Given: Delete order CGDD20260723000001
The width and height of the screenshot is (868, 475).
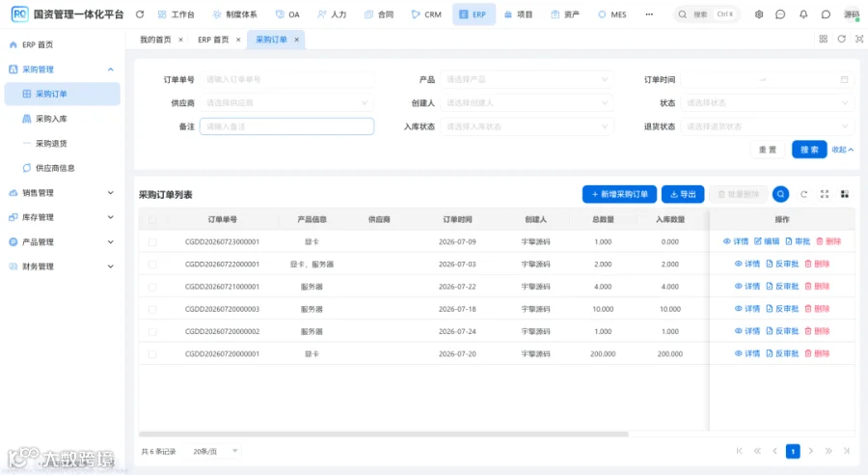Looking at the screenshot, I should click(828, 241).
